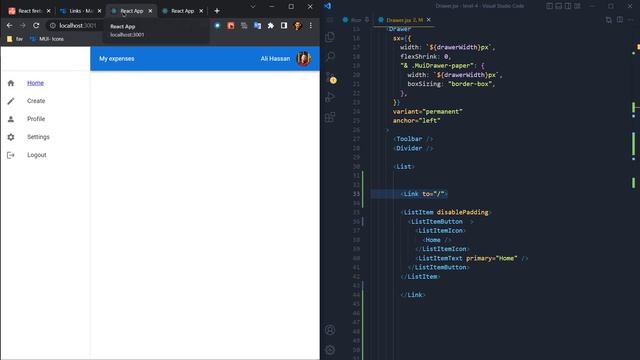Click the pencil icon next to Create

pyautogui.click(x=11, y=101)
